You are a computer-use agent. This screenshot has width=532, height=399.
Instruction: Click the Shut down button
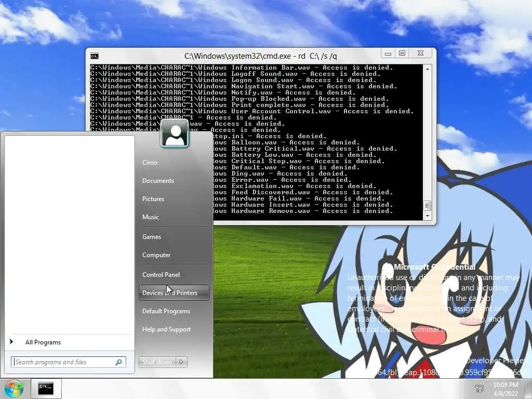pyautogui.click(x=157, y=362)
